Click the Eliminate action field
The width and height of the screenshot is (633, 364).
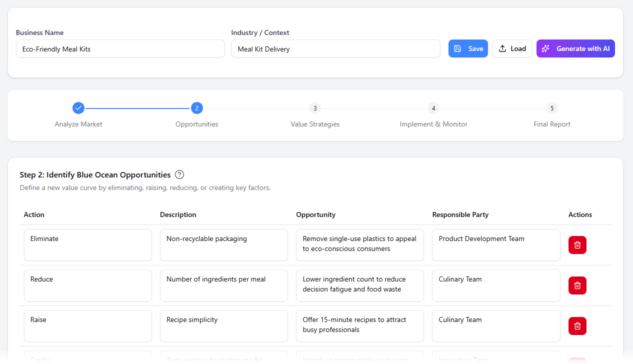[x=87, y=244]
